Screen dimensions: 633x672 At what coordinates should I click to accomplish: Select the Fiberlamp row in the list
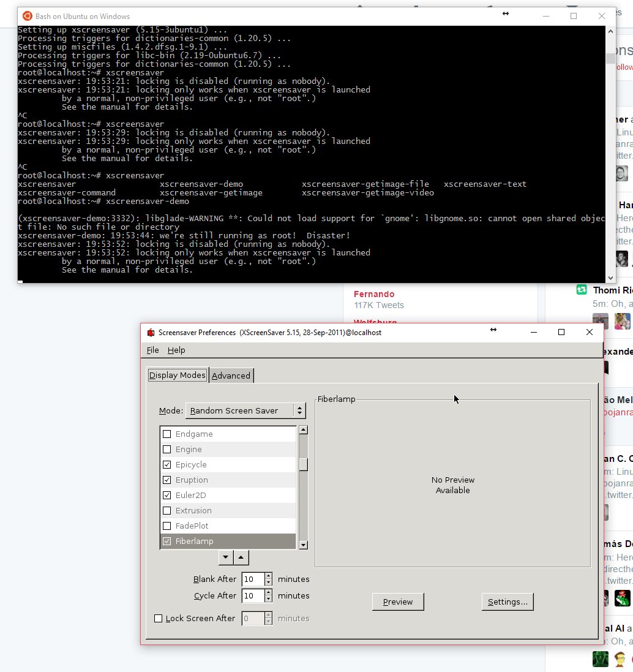click(x=228, y=542)
